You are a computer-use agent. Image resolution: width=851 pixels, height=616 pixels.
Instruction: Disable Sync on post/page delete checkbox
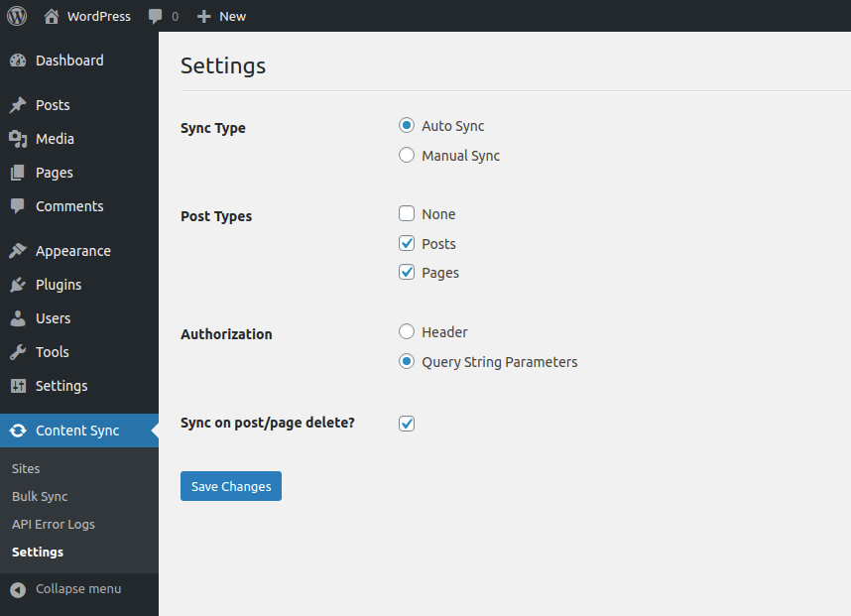(407, 424)
